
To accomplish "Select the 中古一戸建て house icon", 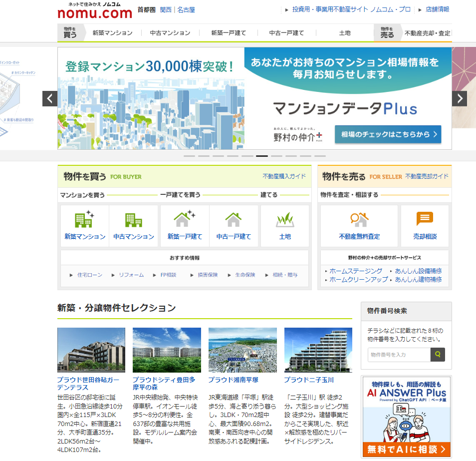I will [234, 220].
